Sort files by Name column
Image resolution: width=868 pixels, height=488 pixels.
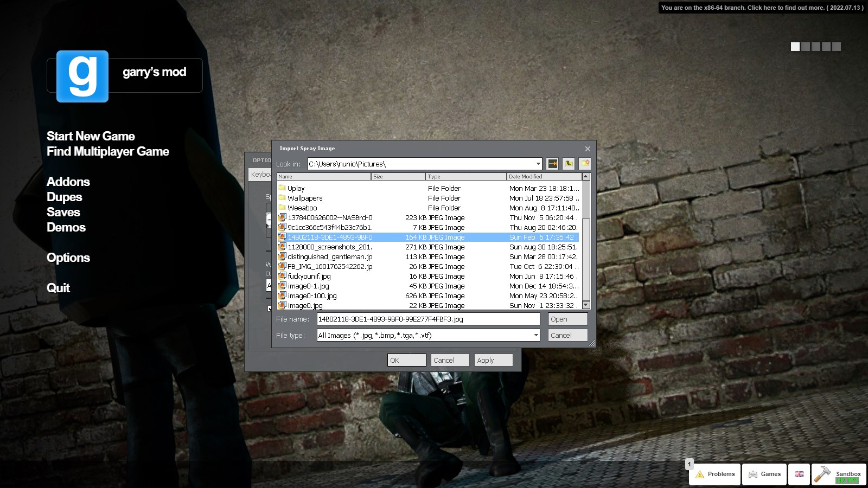point(324,176)
